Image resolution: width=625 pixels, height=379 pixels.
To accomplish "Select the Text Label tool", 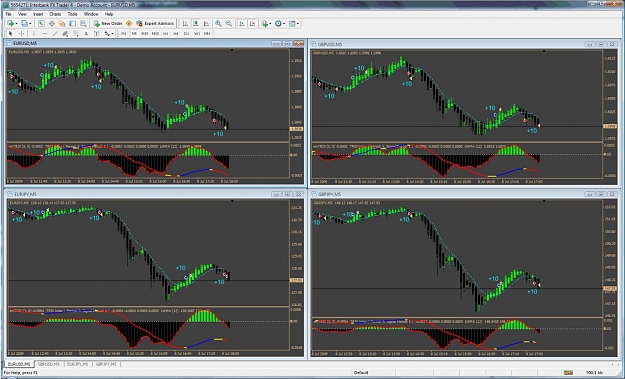I will click(x=96, y=33).
